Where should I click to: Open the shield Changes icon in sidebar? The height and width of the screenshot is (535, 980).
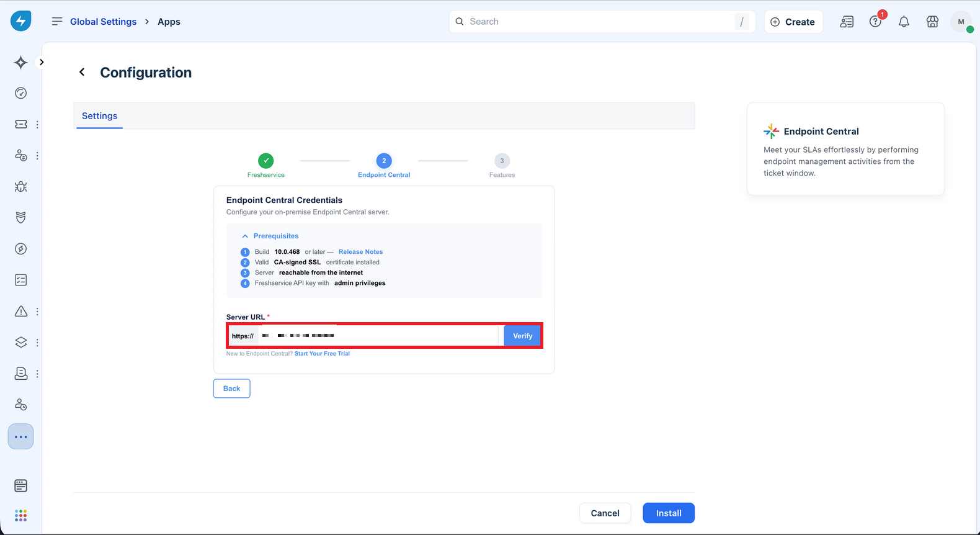(x=20, y=217)
